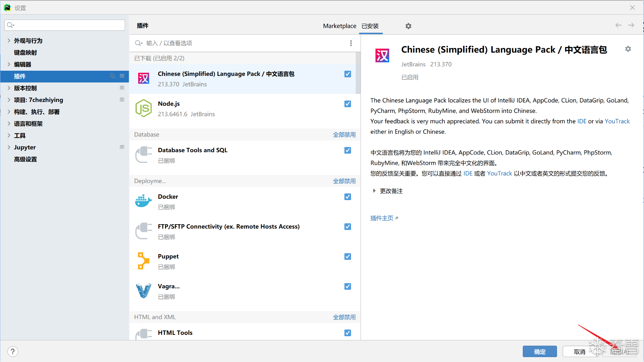Screen dimensions: 644x362
Task: Click the Vagrant plugin icon
Action: (x=144, y=291)
